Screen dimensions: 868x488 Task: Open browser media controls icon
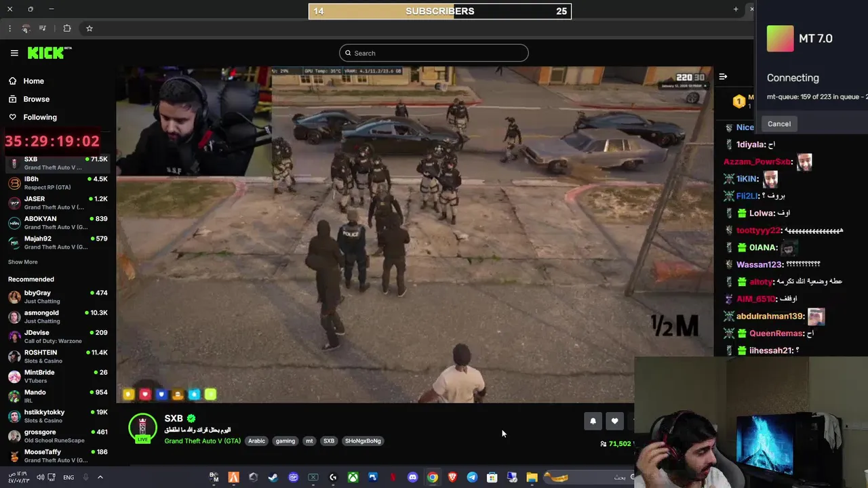[43, 28]
